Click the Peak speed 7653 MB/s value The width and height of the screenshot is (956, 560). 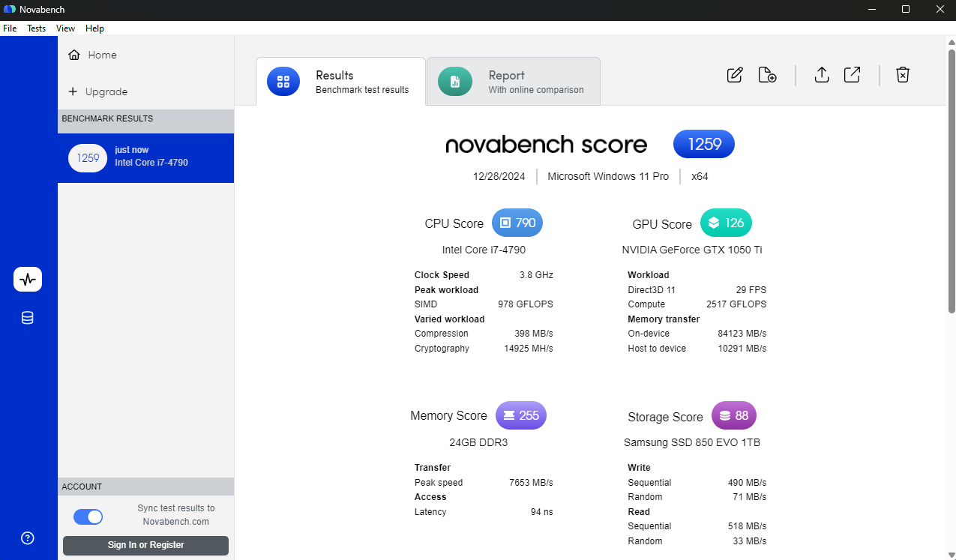tap(531, 483)
